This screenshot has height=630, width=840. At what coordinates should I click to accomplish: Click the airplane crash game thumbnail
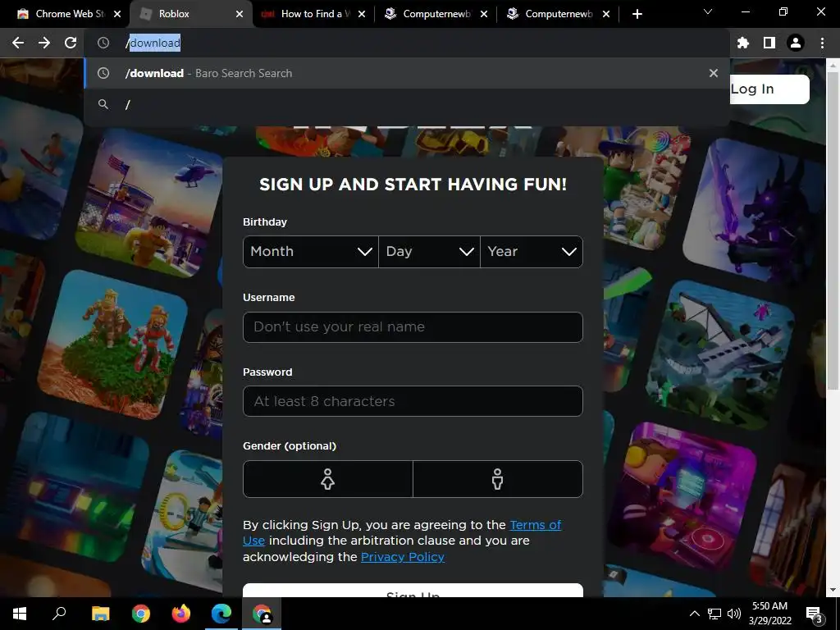pos(720,354)
